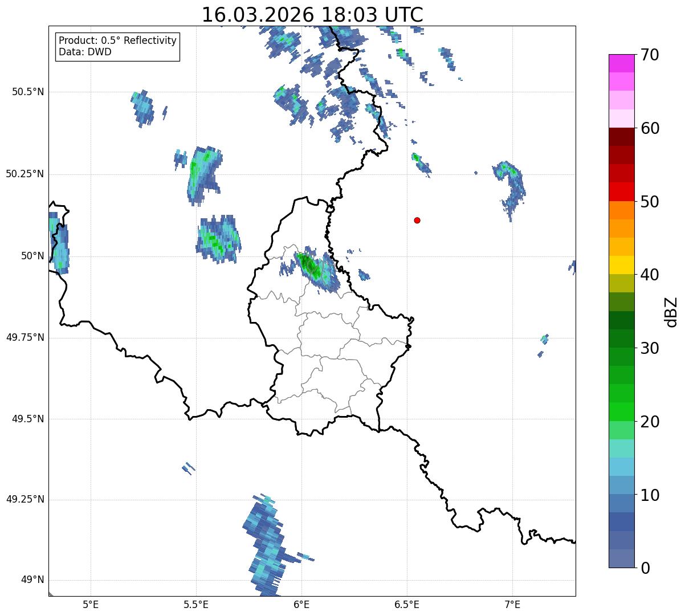Click the title 16.03.2026 18:03 UTC
This screenshot has height=616, width=685.
click(312, 15)
